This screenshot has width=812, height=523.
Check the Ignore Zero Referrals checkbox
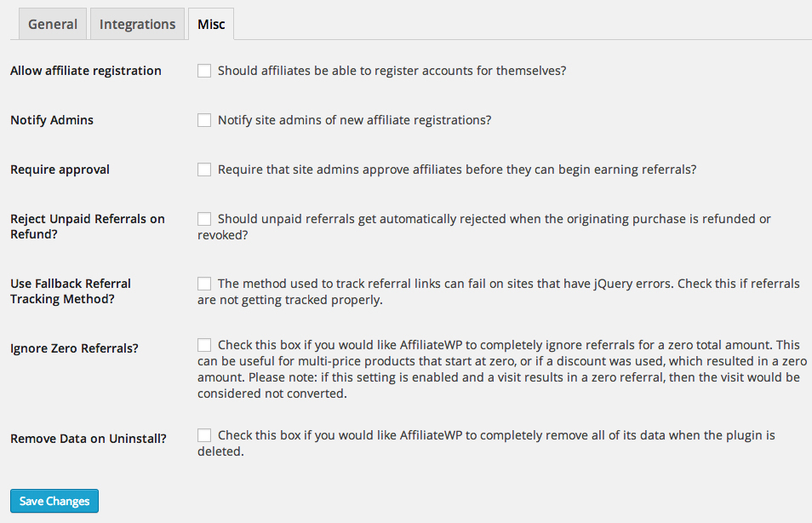[x=204, y=345]
